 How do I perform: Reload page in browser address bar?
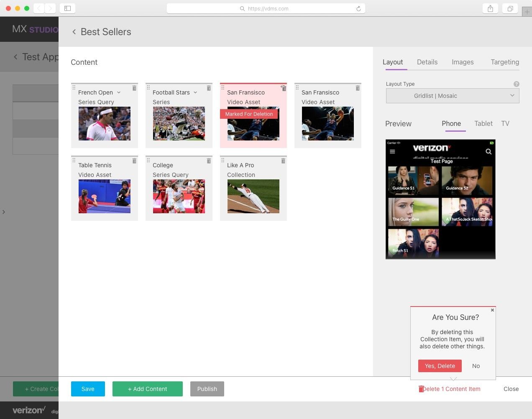coord(358,8)
